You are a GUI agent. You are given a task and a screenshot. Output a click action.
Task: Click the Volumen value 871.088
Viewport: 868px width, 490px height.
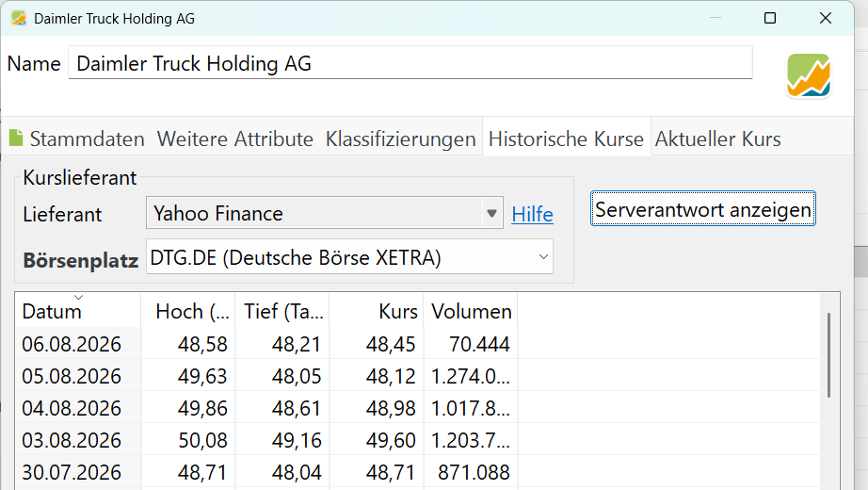pos(474,473)
